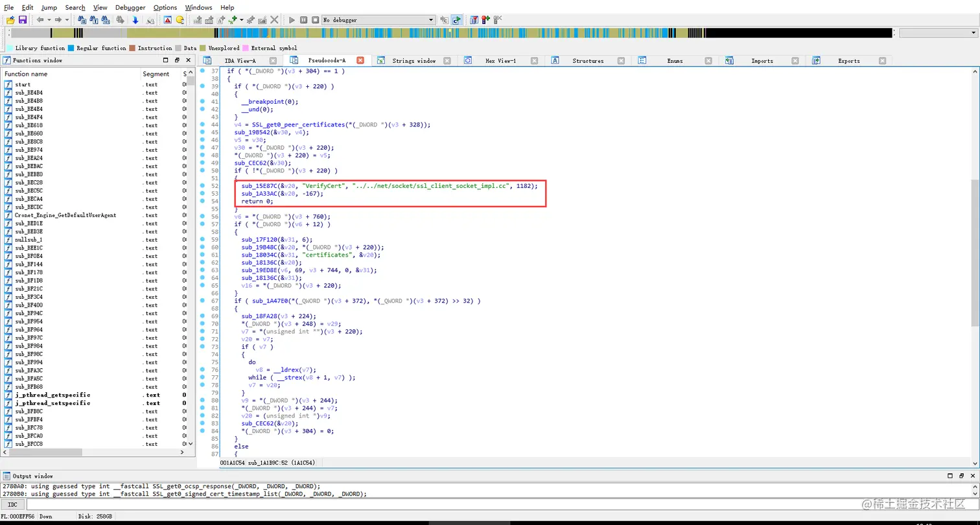Click the red triangle warning icon
Screen dimensions: 980x525
click(x=168, y=20)
